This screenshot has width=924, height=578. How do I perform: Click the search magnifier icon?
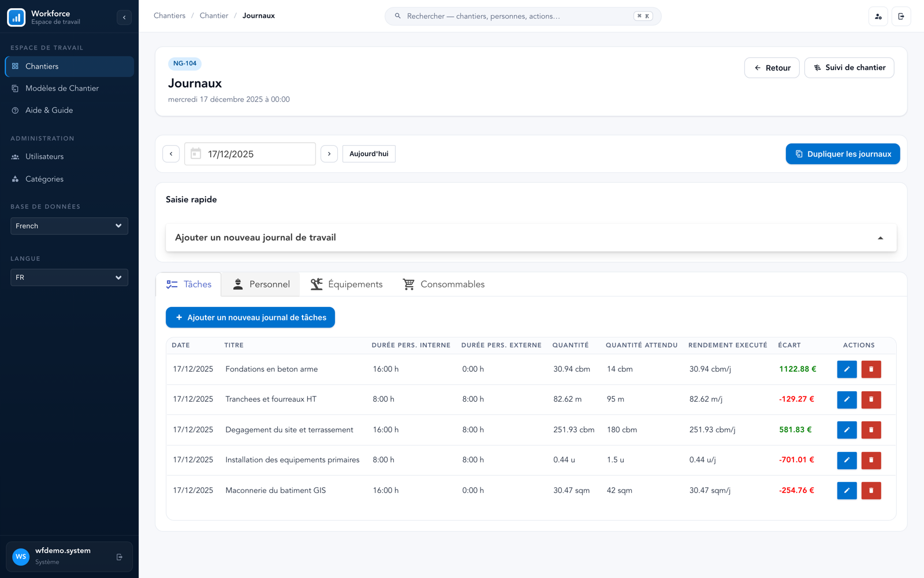point(398,16)
